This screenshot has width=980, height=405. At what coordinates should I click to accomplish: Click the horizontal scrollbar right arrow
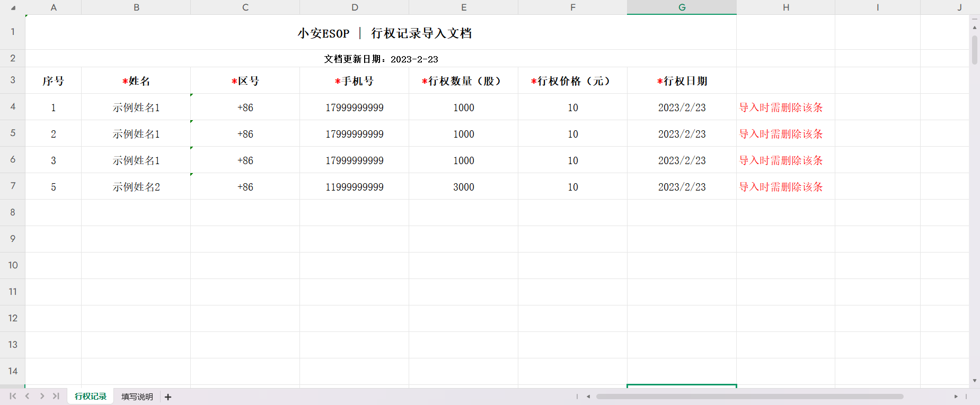click(x=956, y=396)
